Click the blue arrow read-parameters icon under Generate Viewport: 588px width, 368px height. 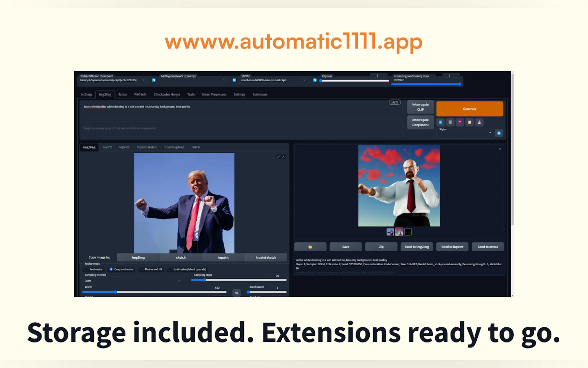pyautogui.click(x=440, y=122)
